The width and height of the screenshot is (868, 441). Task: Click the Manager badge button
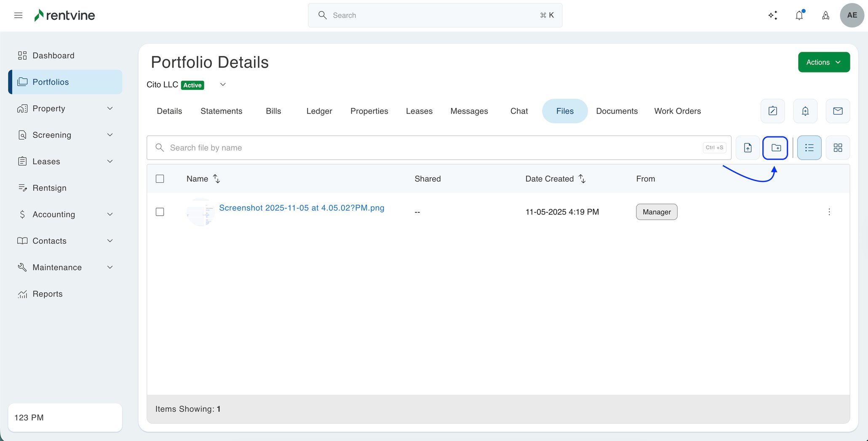656,212
